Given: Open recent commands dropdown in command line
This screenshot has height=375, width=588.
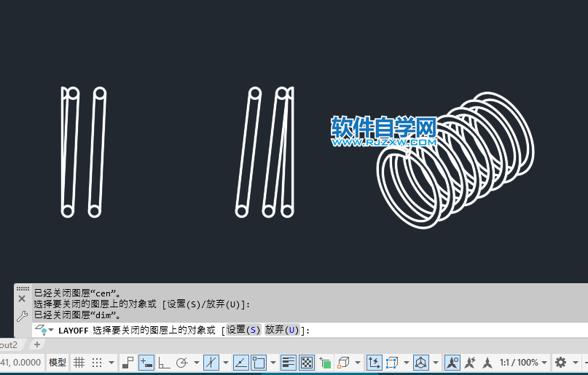Looking at the screenshot, I should [x=51, y=331].
